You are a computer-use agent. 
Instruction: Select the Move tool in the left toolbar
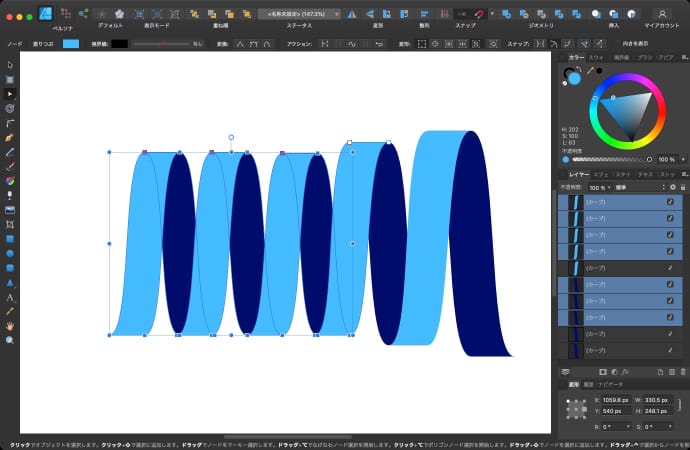tap(10, 65)
